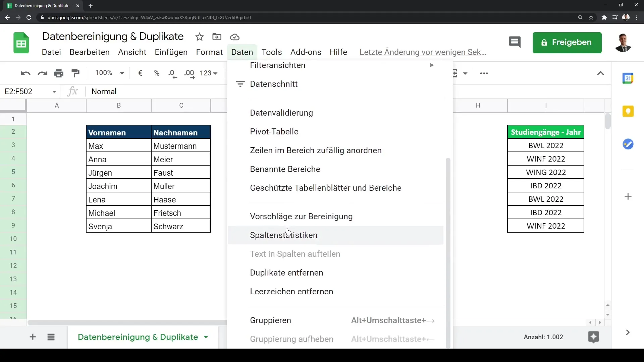644x362 pixels.
Task: Click the paint roller format icon
Action: (75, 73)
